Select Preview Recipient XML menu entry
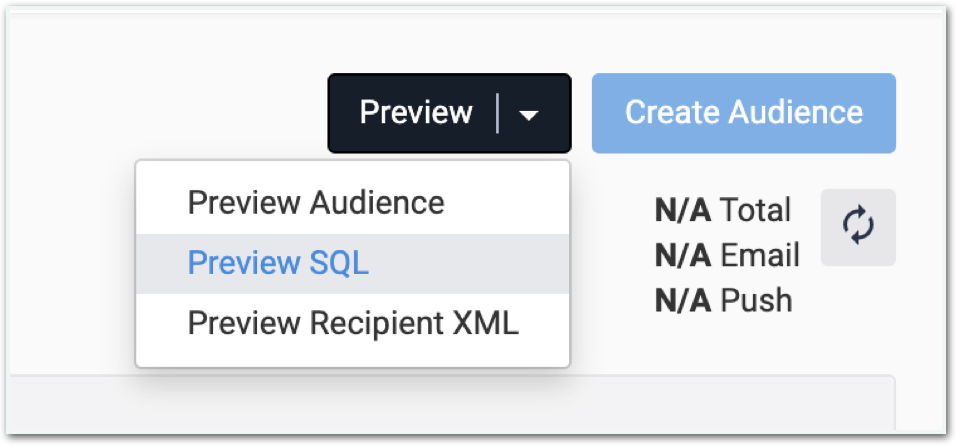 coord(352,324)
